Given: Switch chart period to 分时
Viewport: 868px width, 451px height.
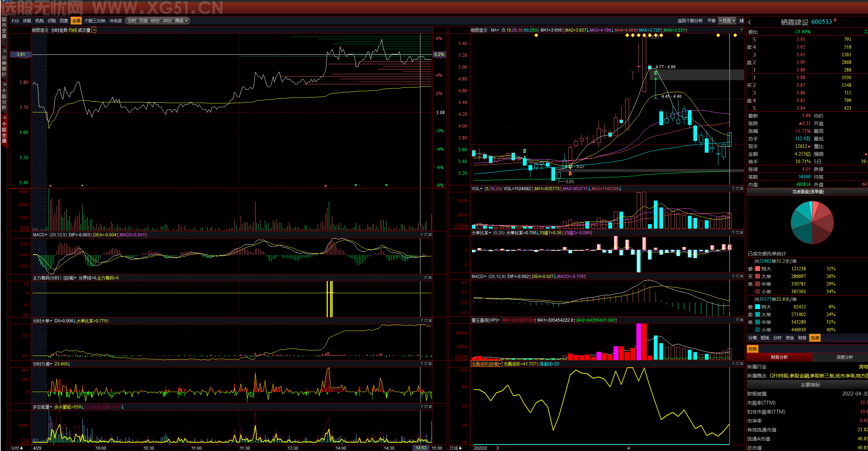Looking at the screenshot, I should click(x=132, y=21).
